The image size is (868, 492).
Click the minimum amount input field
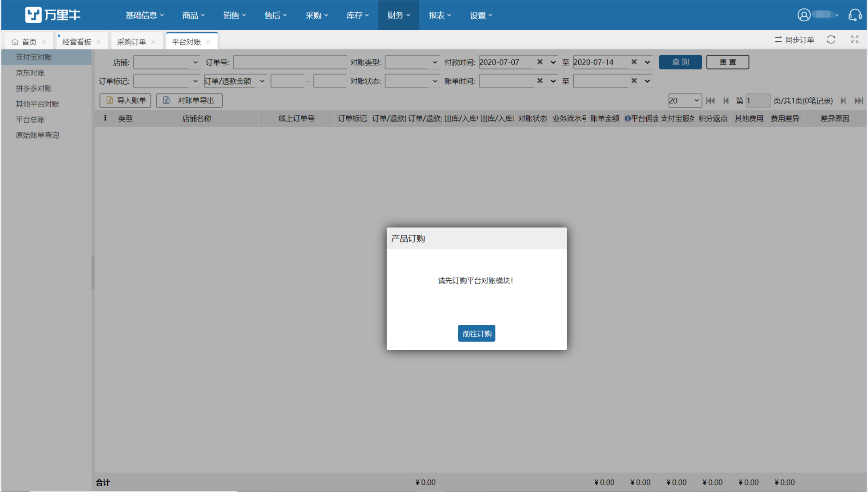[287, 81]
